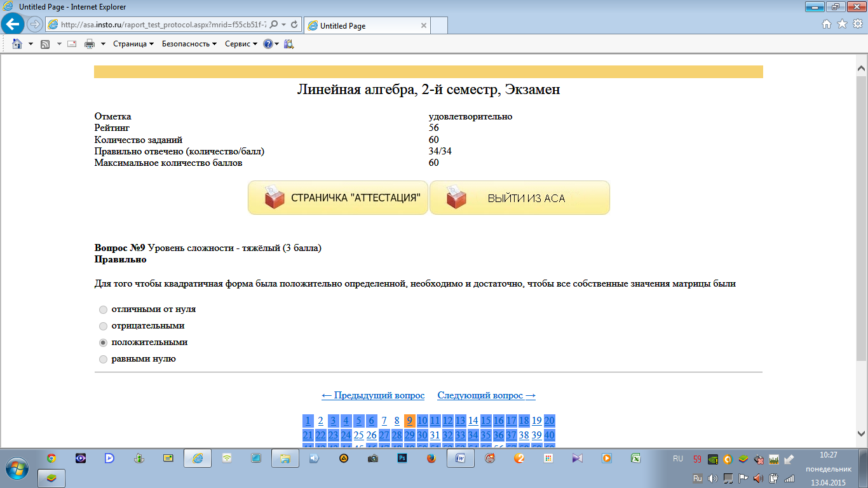The height and width of the screenshot is (488, 868).
Task: Open Windows Explorer folder in the taskbar
Action: [285, 457]
